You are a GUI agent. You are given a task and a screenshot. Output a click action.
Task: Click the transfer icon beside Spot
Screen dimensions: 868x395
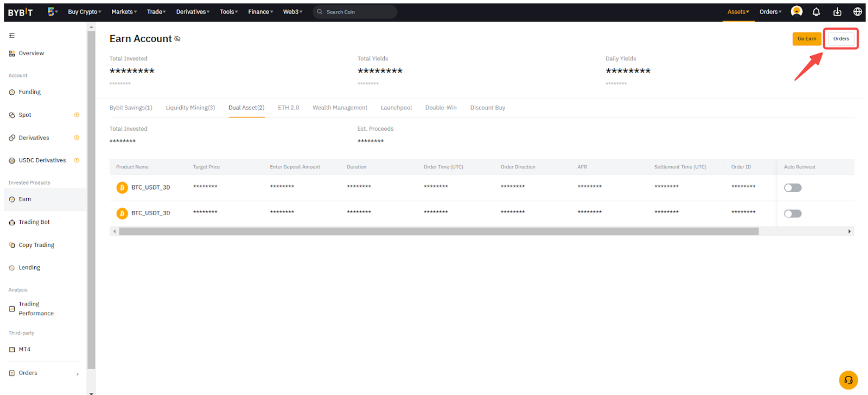coord(76,115)
